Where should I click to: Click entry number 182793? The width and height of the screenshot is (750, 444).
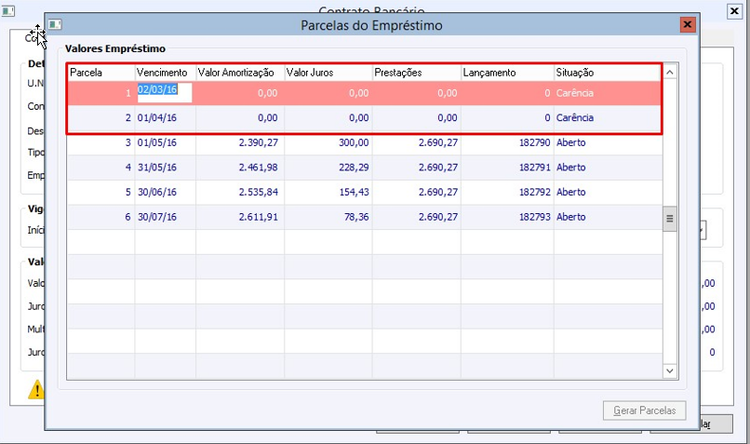pos(535,217)
